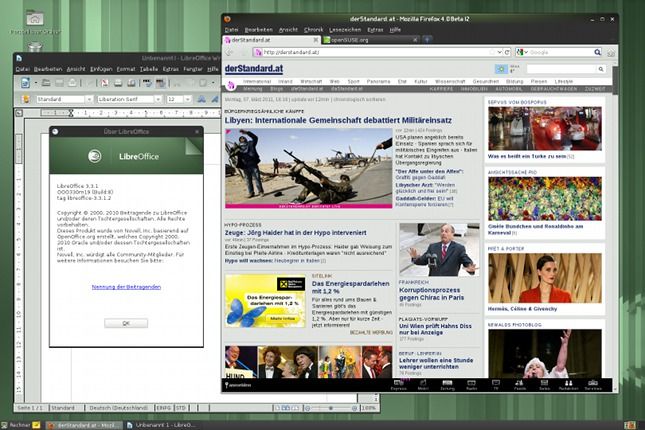This screenshot has width=645, height=430.
Task: Click the Google search magnifier in Firefox
Action: point(597,52)
